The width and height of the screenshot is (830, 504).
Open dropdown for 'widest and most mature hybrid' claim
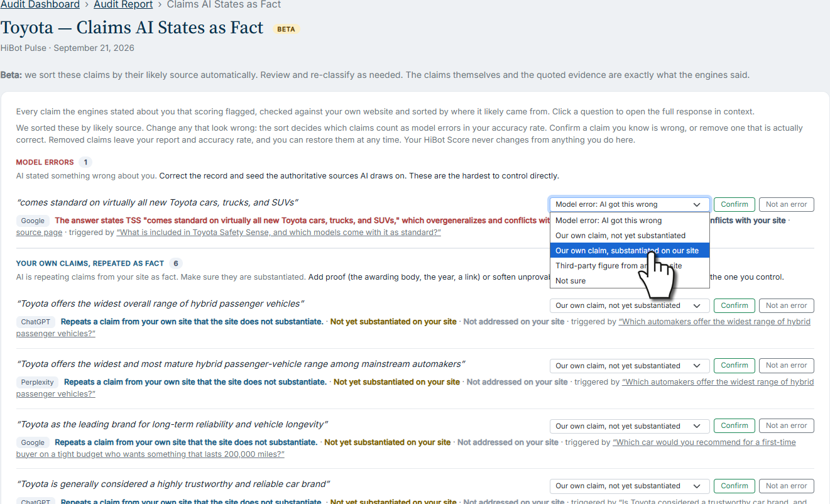click(x=630, y=366)
